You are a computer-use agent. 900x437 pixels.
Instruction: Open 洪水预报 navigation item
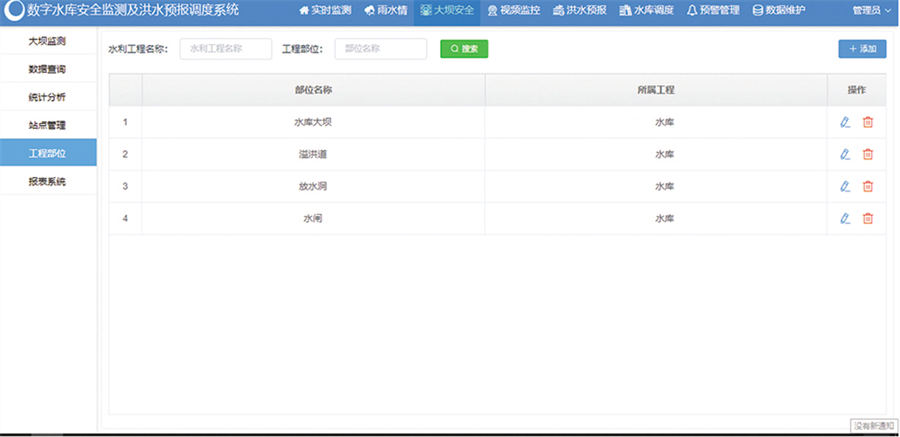[579, 10]
